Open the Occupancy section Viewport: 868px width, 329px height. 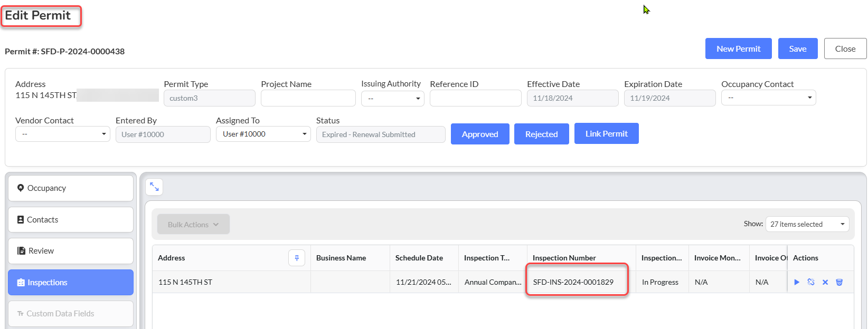(x=71, y=188)
